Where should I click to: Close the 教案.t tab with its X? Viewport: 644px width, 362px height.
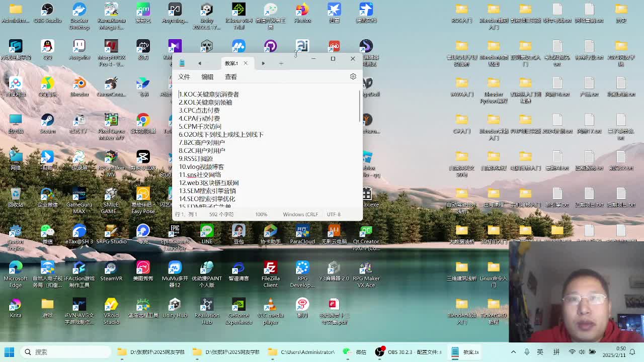(246, 63)
